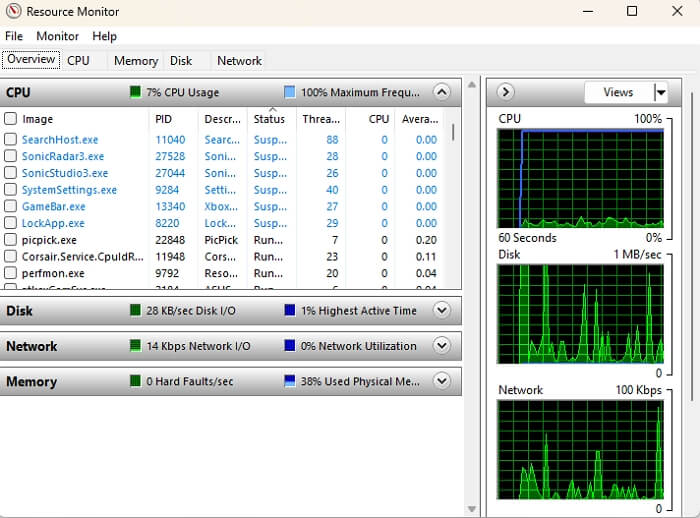Click green Hard Faults indicator square
Image resolution: width=700 pixels, height=518 pixels.
pos(135,381)
